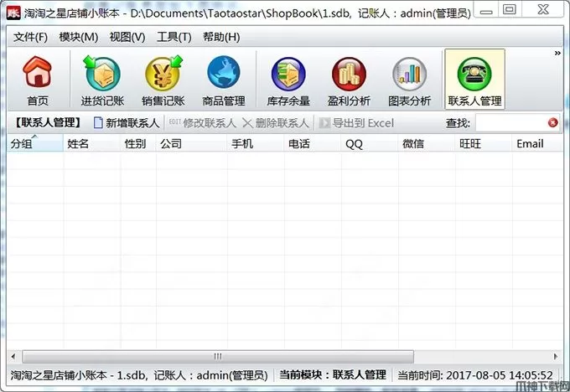Close the application window
Image resolution: width=570 pixels, height=392 pixels.
(x=543, y=10)
